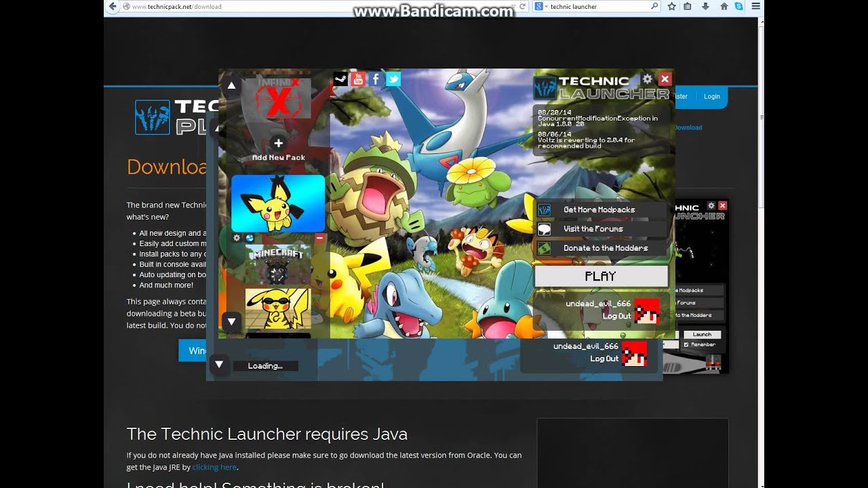The width and height of the screenshot is (868, 488).
Task: Reload the page with the refresh icon
Action: point(522,6)
